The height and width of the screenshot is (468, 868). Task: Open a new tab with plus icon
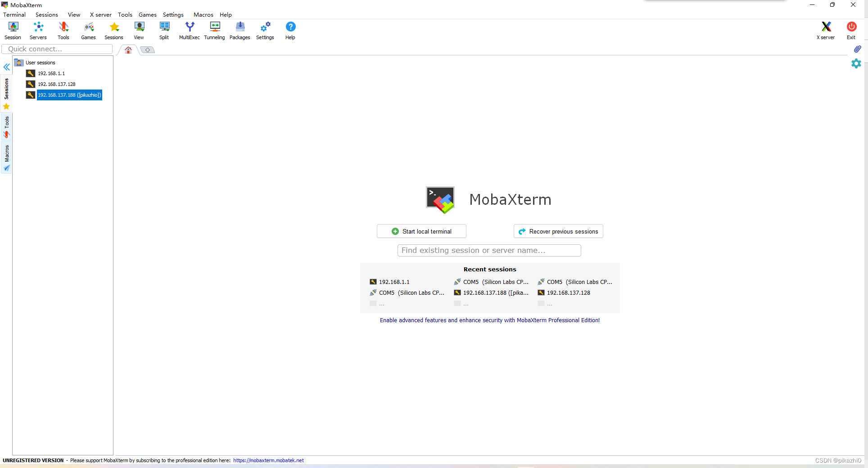[x=148, y=50]
